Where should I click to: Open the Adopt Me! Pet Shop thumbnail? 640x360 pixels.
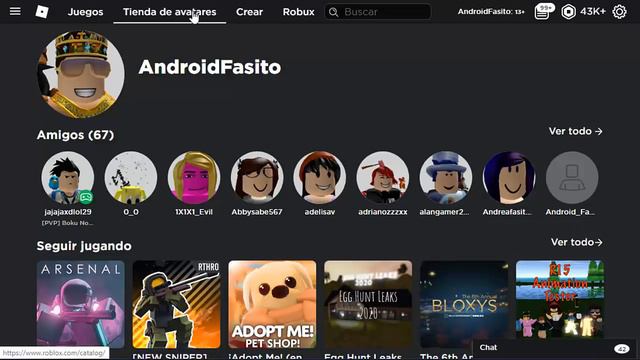click(x=272, y=304)
